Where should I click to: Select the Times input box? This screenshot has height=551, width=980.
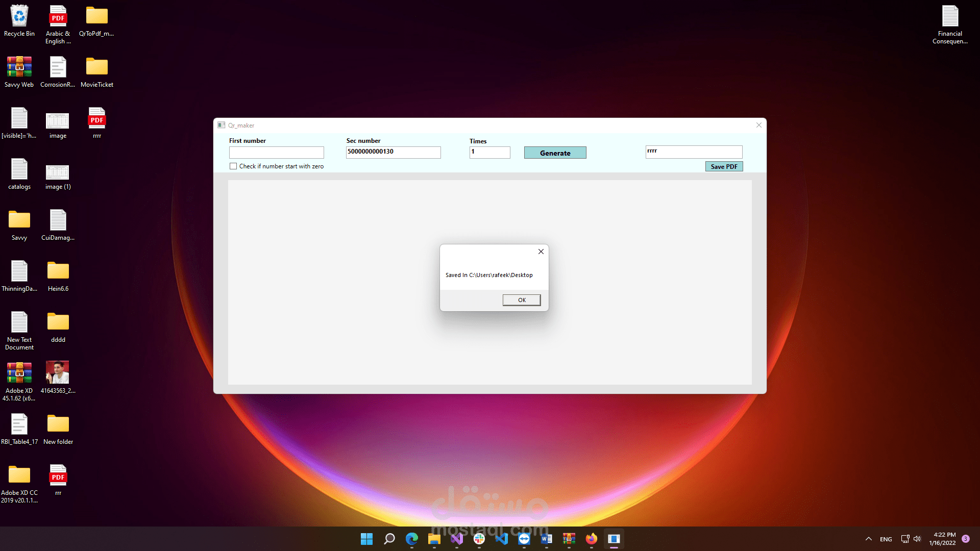[489, 152]
